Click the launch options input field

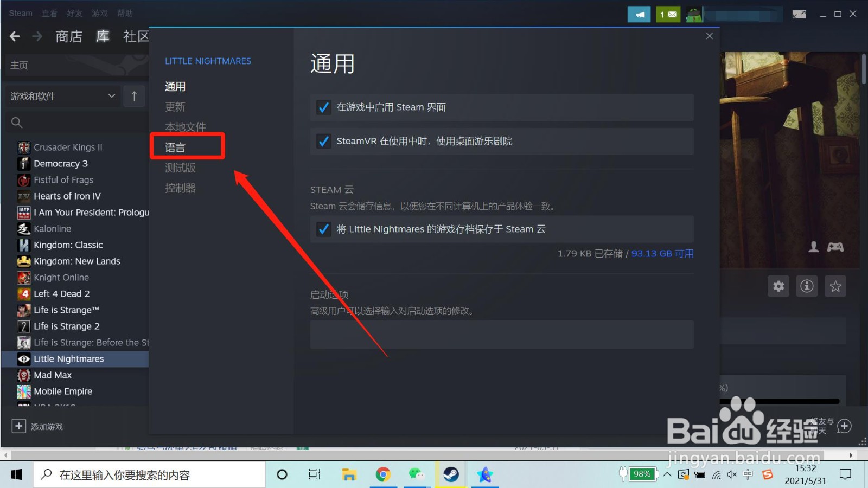tap(502, 335)
